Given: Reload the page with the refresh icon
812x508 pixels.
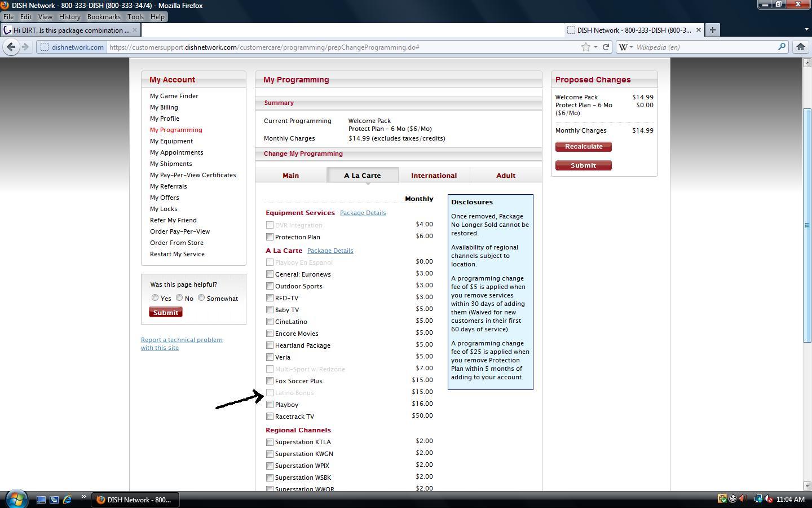Looking at the screenshot, I should tap(606, 47).
